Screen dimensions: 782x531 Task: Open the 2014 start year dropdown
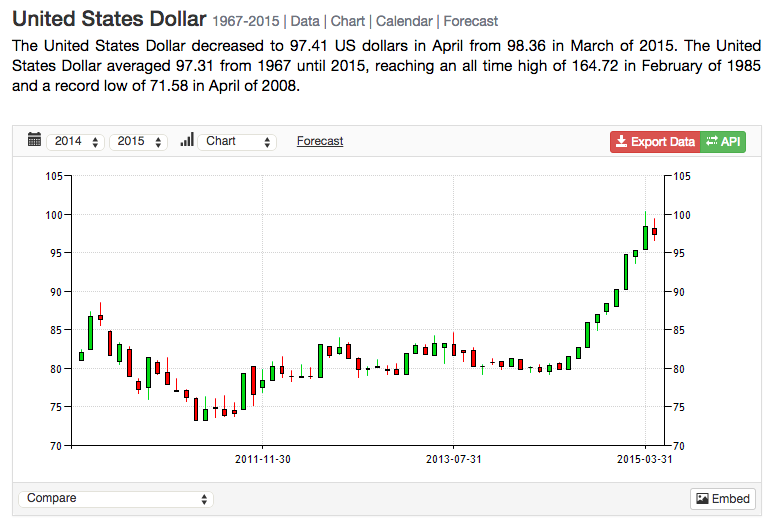coord(75,142)
